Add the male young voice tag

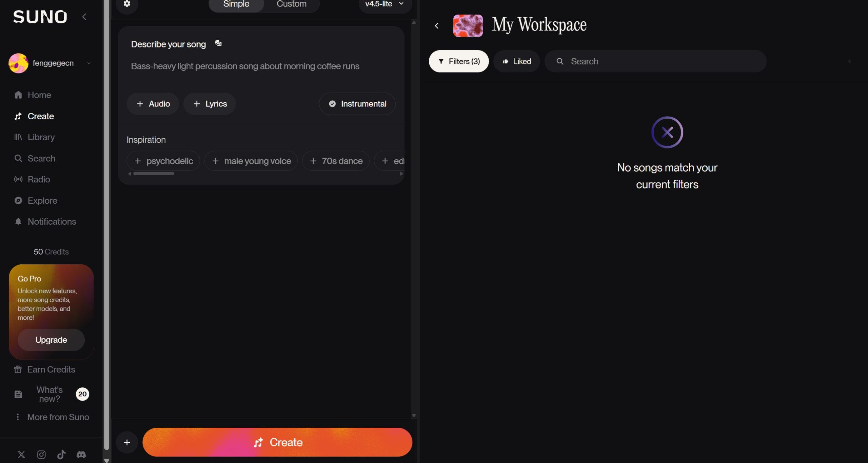(251, 161)
